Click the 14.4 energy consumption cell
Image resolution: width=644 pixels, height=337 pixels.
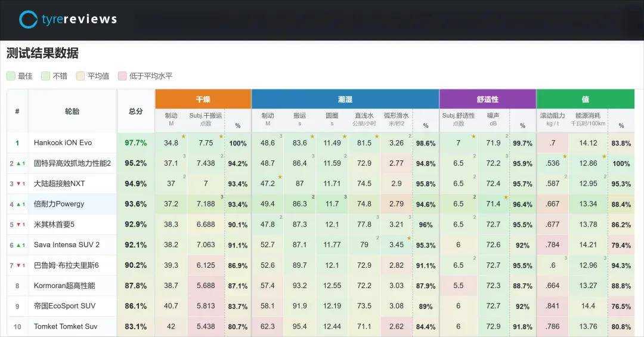click(x=588, y=306)
